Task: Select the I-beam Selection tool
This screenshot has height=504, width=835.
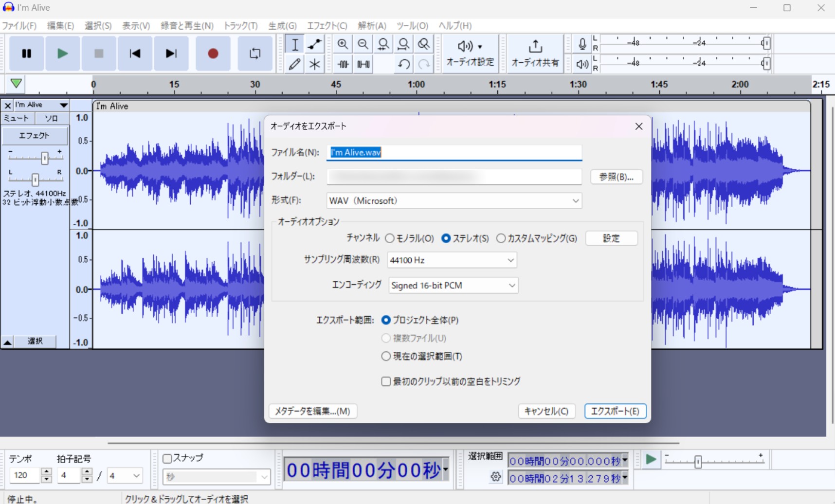Action: [295, 44]
